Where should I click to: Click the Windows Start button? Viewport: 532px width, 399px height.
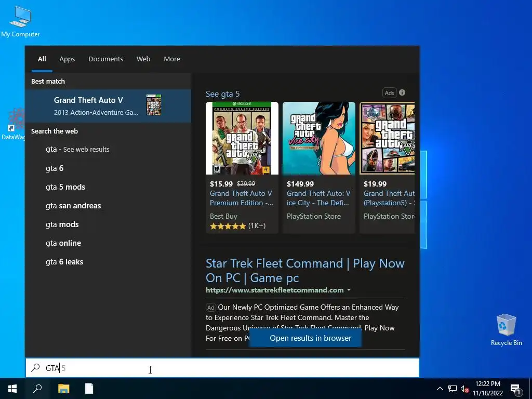pyautogui.click(x=12, y=389)
